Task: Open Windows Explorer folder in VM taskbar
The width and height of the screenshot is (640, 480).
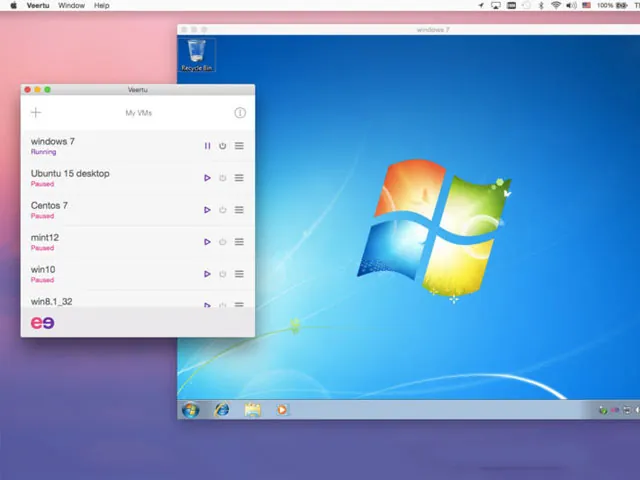Action: (252, 410)
